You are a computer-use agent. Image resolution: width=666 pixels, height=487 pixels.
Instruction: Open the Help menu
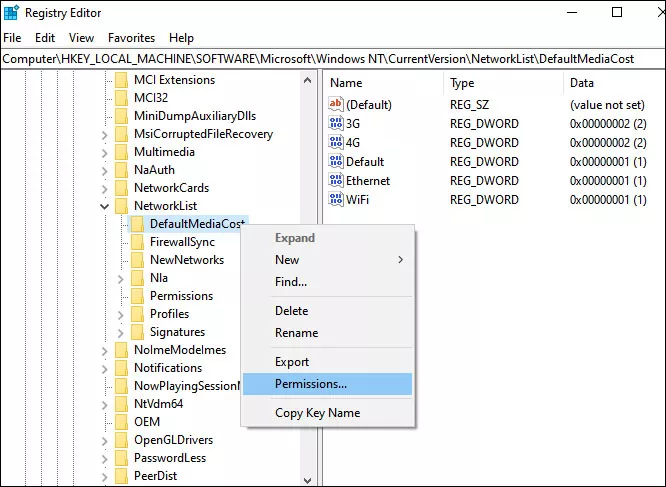pos(181,38)
